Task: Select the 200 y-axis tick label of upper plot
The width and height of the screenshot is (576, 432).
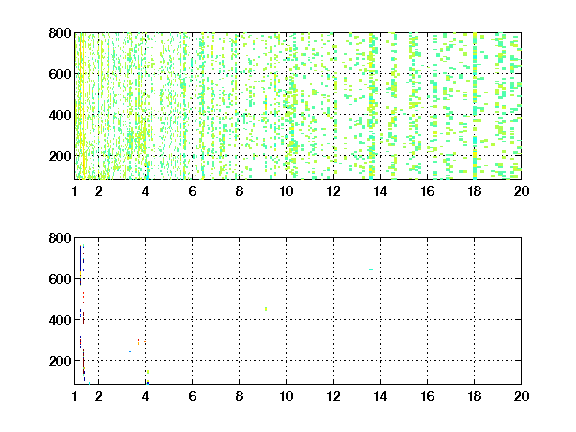Action: pos(60,156)
